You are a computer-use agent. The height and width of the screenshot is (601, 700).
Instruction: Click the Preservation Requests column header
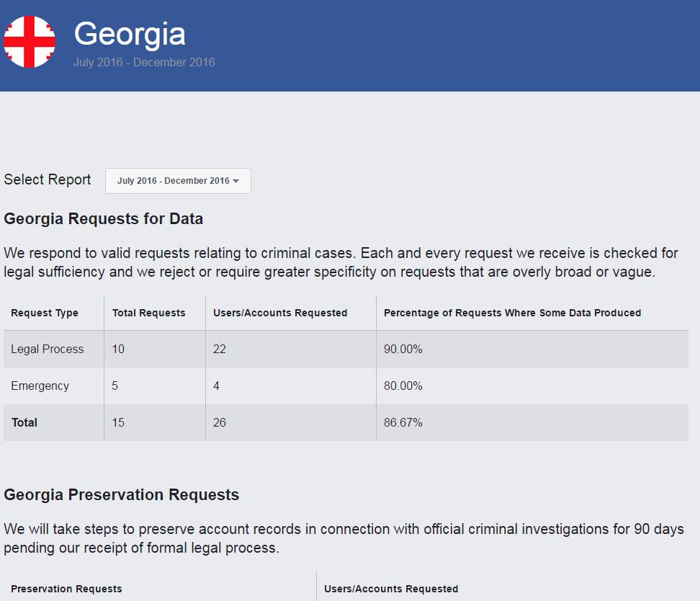[66, 589]
